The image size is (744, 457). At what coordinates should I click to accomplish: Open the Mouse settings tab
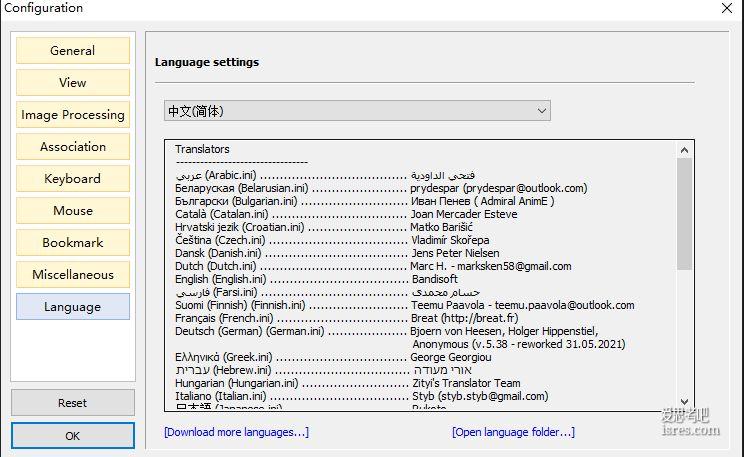(73, 210)
